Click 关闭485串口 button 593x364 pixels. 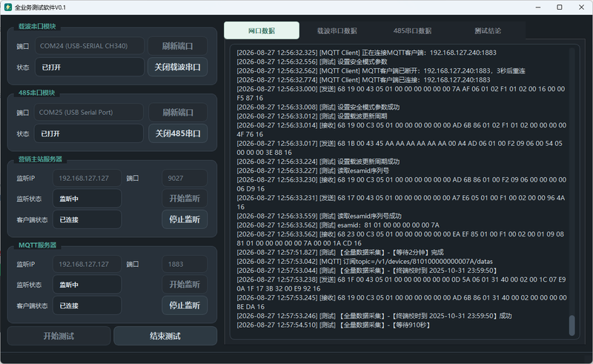[178, 133]
